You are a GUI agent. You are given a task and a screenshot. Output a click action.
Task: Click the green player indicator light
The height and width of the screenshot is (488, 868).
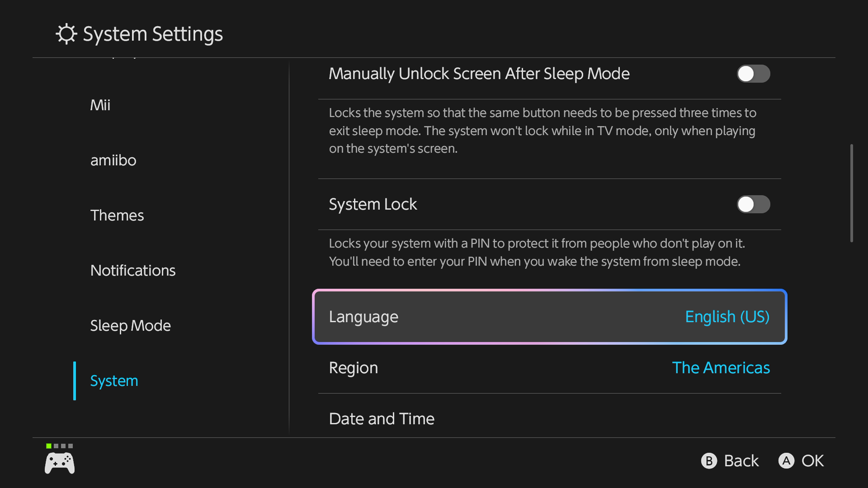49,446
